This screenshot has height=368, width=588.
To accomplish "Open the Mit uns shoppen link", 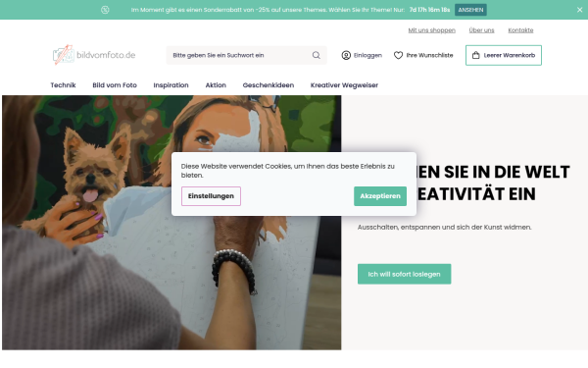I will [431, 30].
